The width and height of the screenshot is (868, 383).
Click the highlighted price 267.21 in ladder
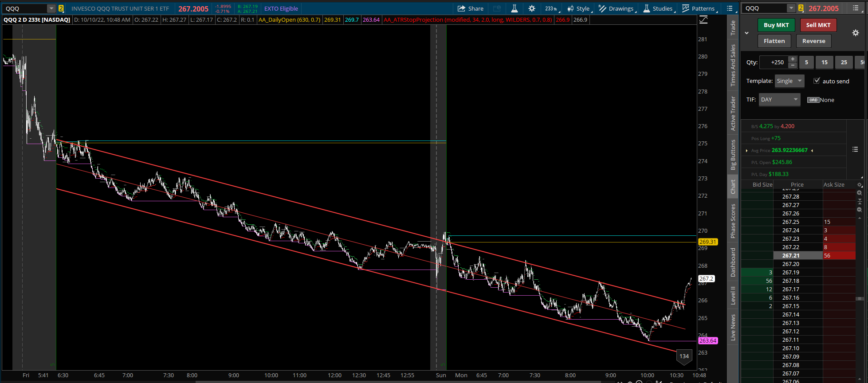[x=798, y=255]
